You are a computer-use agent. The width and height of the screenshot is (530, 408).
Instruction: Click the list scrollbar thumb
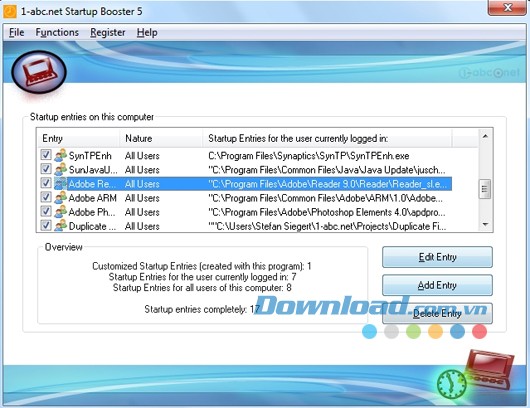point(485,189)
